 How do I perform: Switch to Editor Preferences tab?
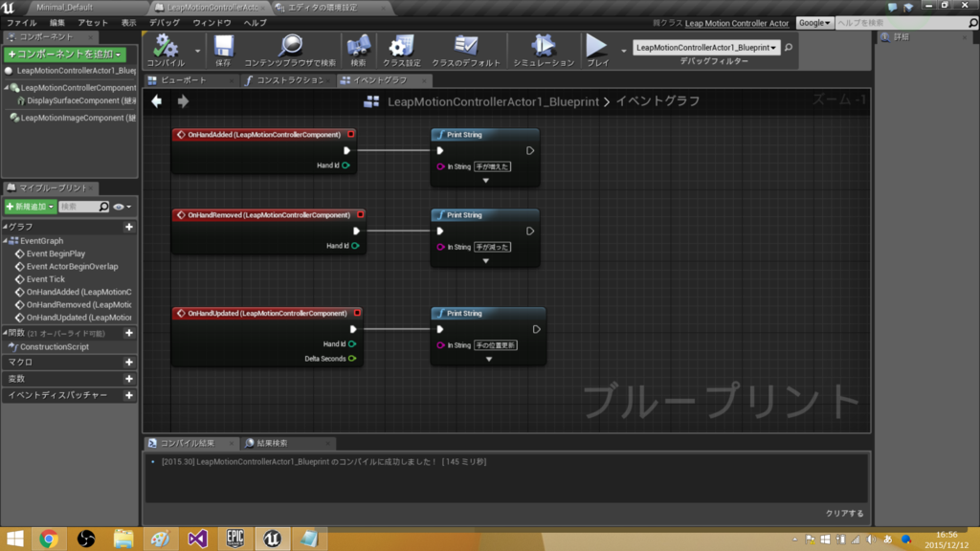click(x=323, y=8)
